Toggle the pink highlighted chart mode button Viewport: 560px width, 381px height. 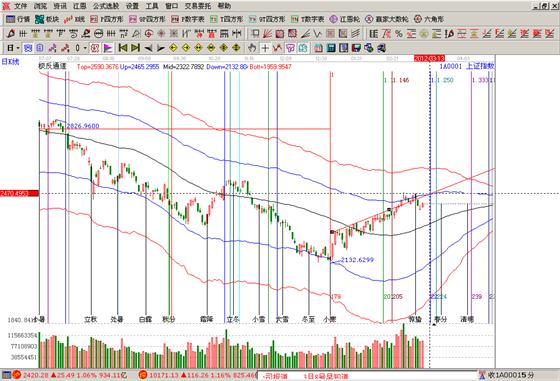95,47
